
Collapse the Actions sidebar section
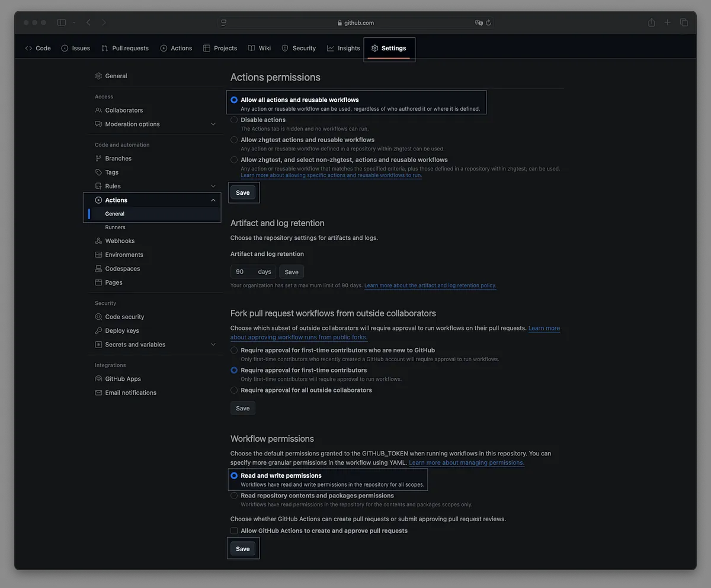[x=213, y=200]
